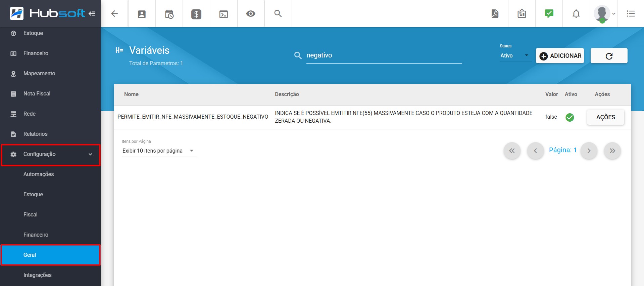Toggle the green Ativo check in the row

(x=570, y=117)
